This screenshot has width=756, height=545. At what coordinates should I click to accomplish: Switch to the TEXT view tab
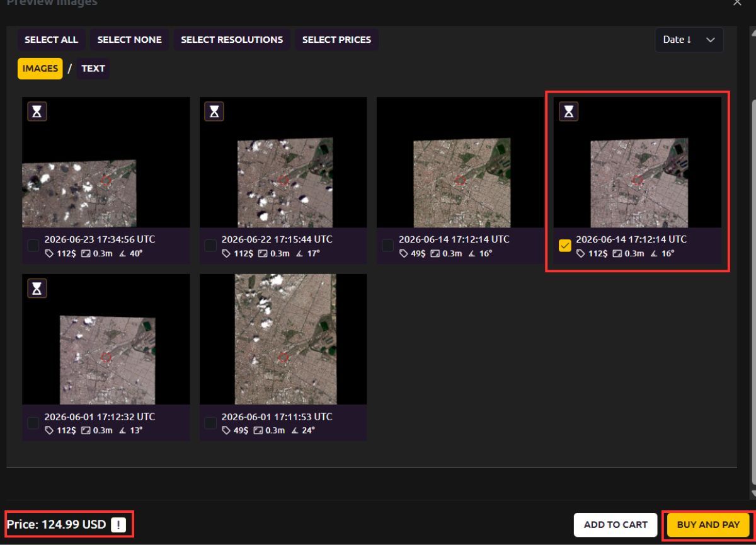tap(93, 69)
